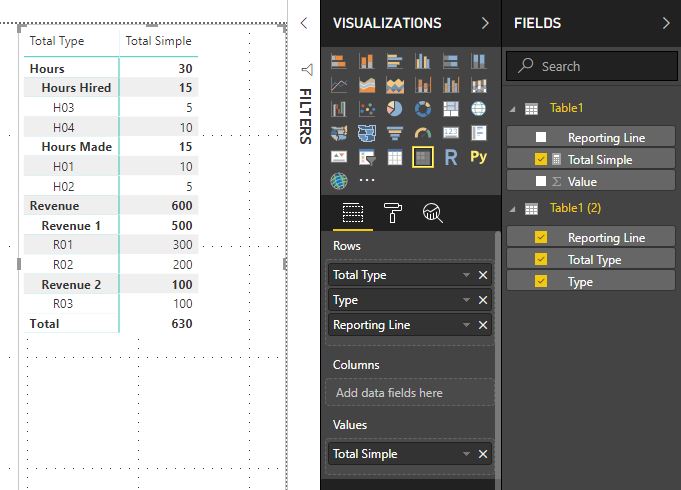Select the KPI visual
This screenshot has height=490, width=681.
pyautogui.click(x=339, y=157)
